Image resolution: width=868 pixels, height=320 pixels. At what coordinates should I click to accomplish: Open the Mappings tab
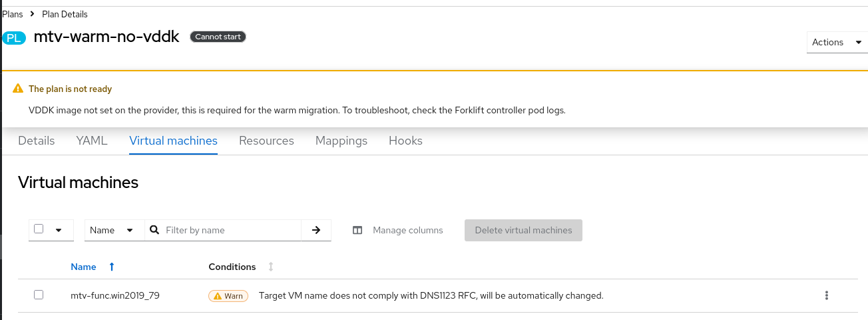coord(341,141)
